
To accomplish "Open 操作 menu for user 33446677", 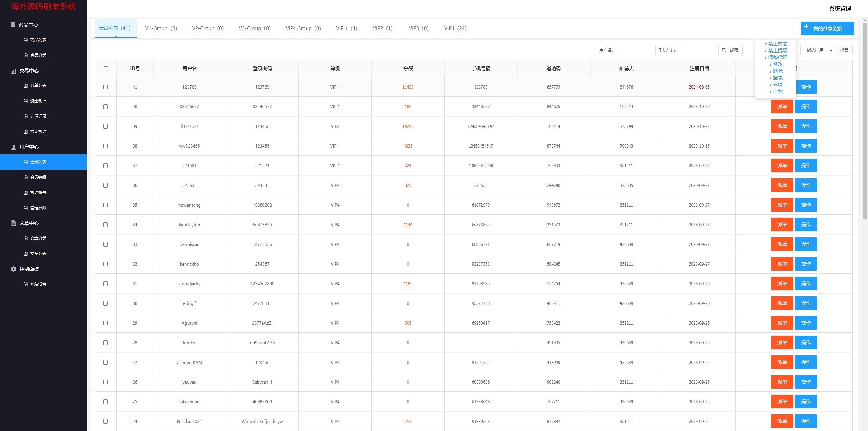I will pos(806,106).
